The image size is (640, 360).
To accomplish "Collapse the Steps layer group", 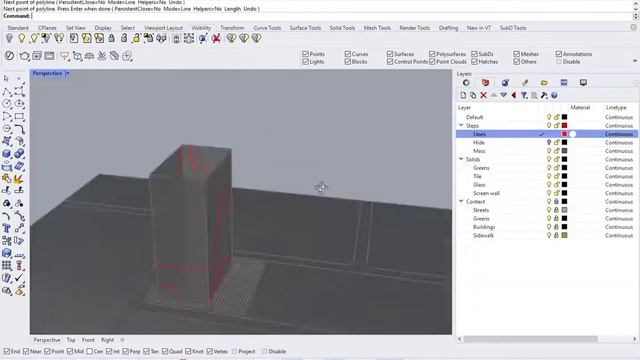I will [461, 125].
